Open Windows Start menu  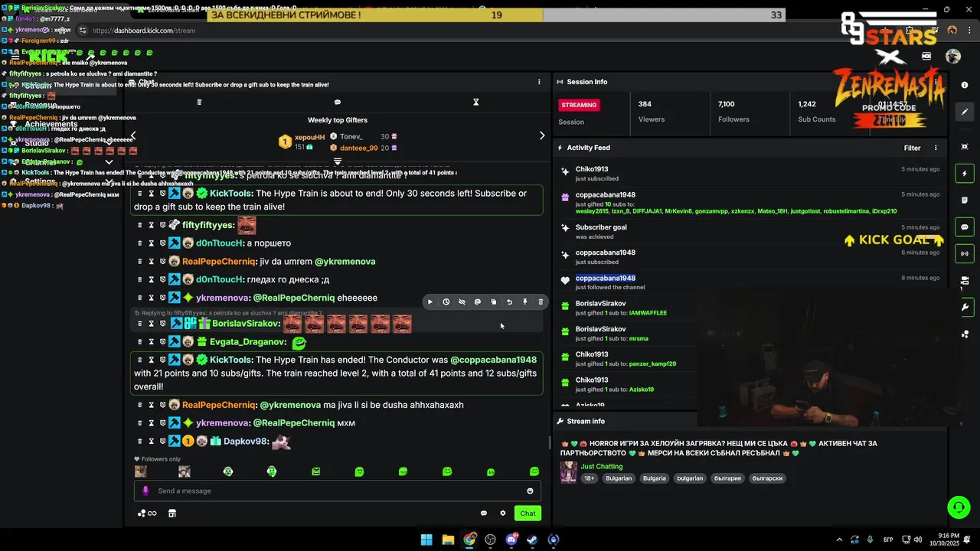coord(426,540)
